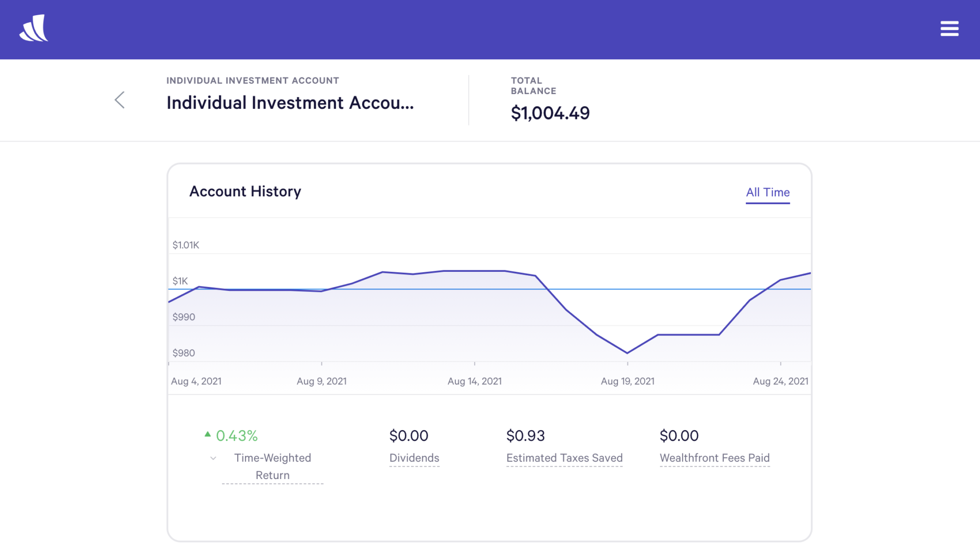Screen dimensions: 980x551
Task: Click the Time-Weighted Return label
Action: point(272,466)
